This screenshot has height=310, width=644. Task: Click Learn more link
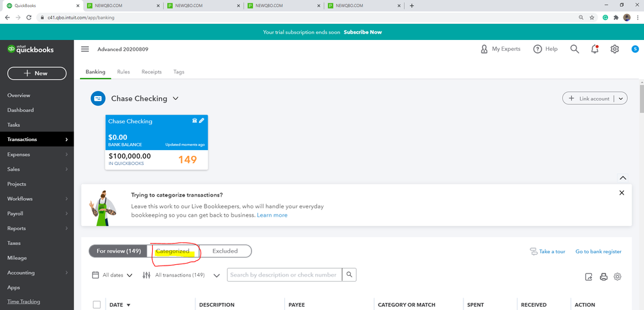pos(272,215)
